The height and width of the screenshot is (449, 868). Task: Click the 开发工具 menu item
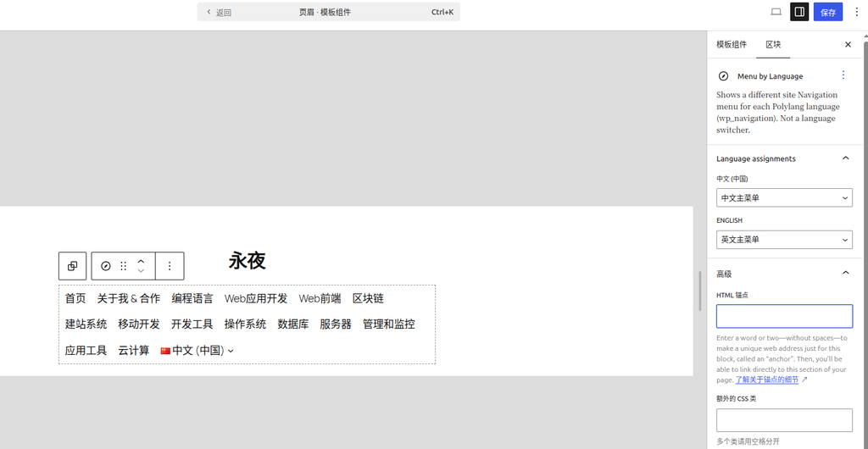tap(192, 324)
